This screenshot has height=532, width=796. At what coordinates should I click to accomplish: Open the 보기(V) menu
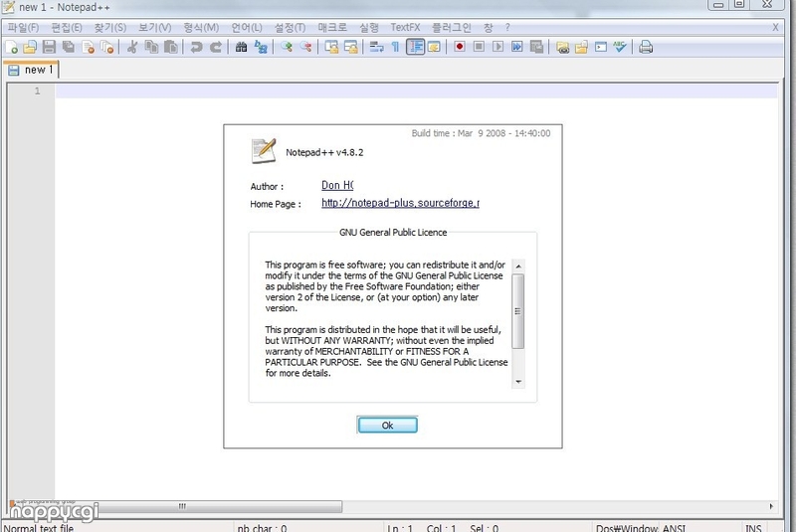154,28
